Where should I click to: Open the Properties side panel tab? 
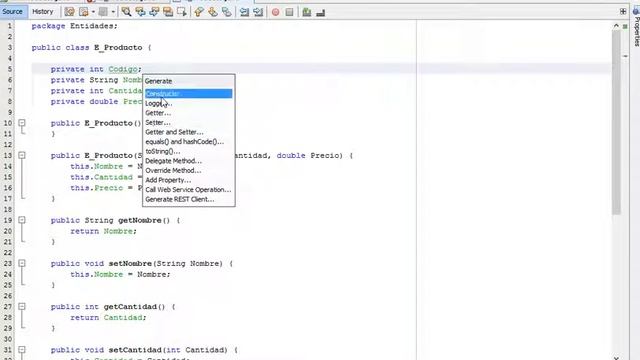point(636,27)
